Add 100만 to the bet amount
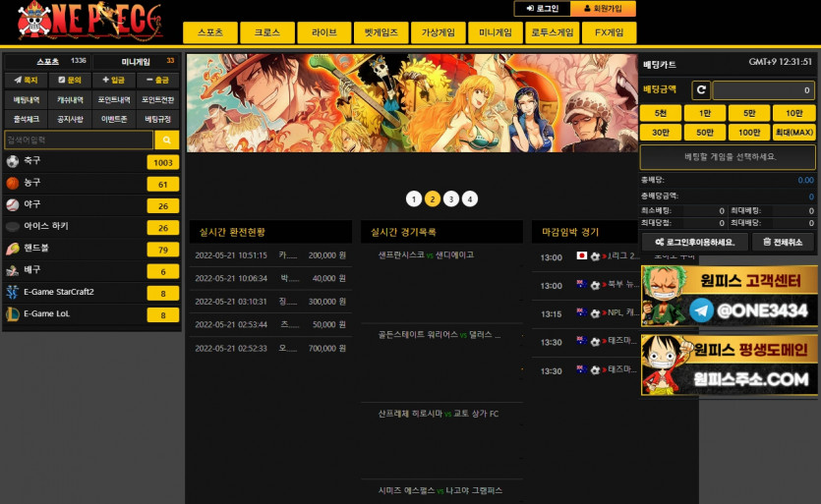The height and width of the screenshot is (504, 821). (x=749, y=133)
